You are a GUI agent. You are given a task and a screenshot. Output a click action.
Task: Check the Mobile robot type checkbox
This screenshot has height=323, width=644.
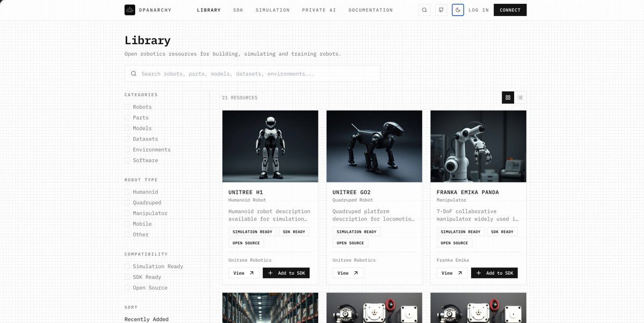pos(127,224)
